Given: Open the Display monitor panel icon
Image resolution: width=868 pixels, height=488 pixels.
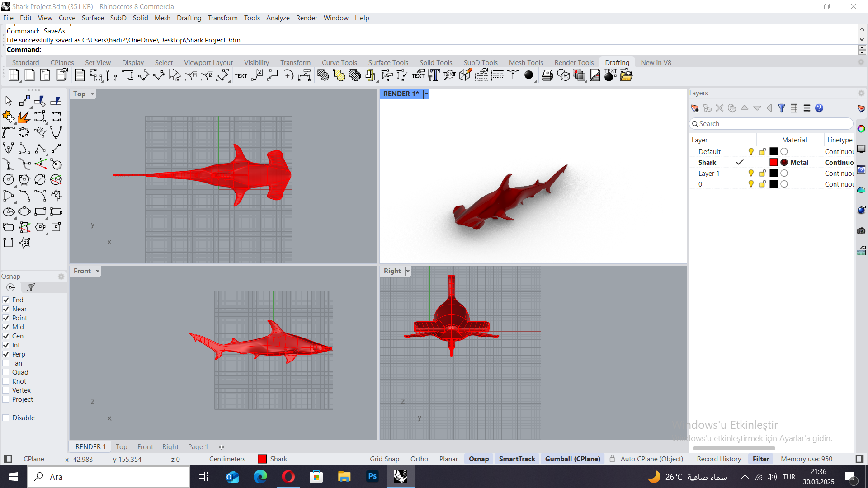Looking at the screenshot, I should pyautogui.click(x=861, y=149).
